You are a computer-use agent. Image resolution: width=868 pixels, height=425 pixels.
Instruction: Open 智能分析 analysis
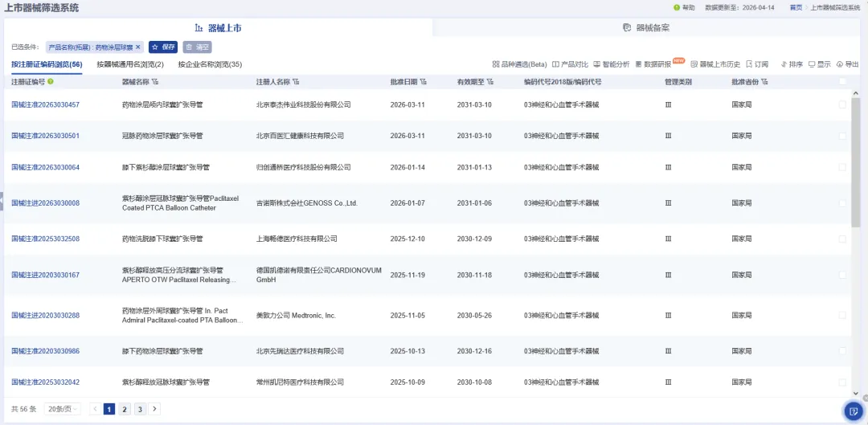(x=612, y=64)
